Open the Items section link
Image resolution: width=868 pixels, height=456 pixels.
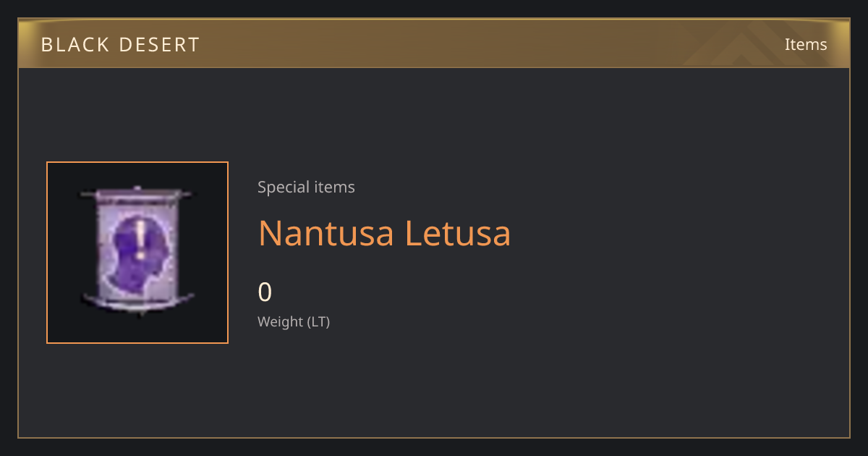click(x=806, y=44)
